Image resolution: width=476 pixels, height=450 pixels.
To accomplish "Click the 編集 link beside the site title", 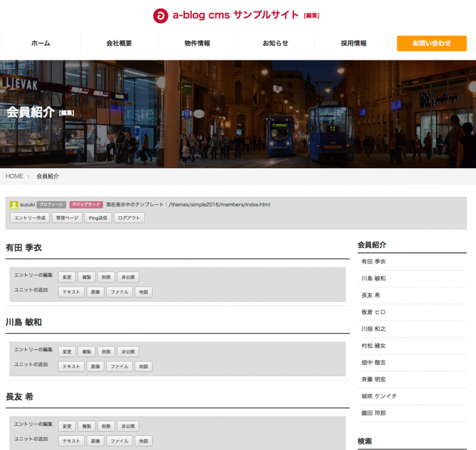I will click(x=311, y=16).
